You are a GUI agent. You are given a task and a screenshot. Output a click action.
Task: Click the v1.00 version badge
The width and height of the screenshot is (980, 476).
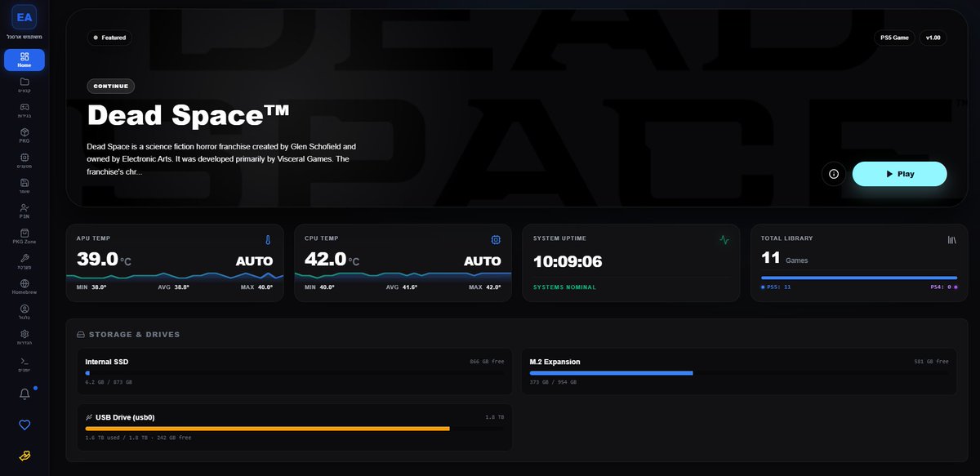(933, 38)
